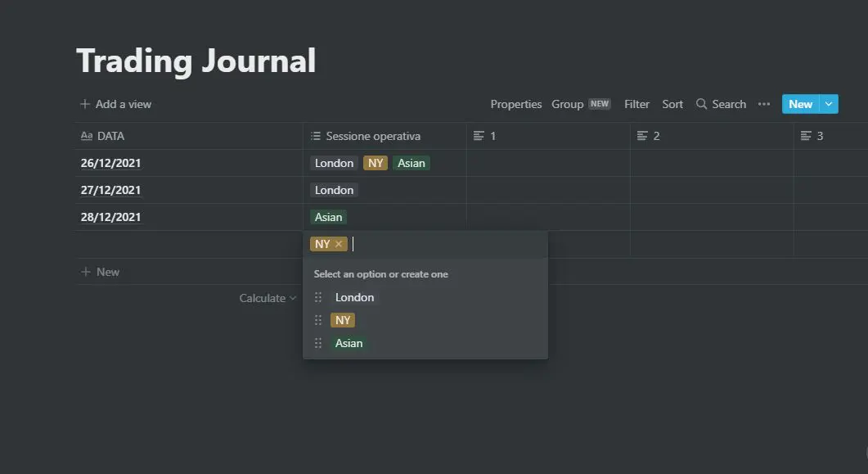Click the text icon of column 3

point(806,136)
